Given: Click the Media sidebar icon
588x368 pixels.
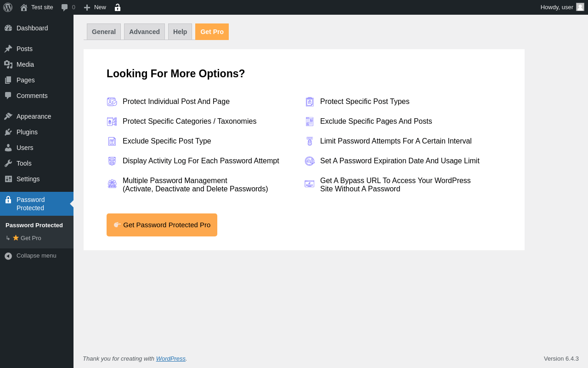Looking at the screenshot, I should click(x=8, y=64).
